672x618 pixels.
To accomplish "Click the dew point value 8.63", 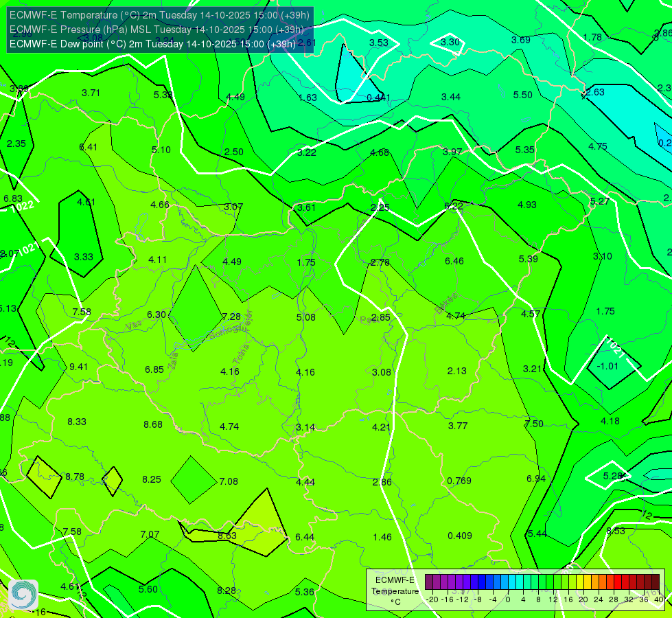I will click(x=227, y=536).
